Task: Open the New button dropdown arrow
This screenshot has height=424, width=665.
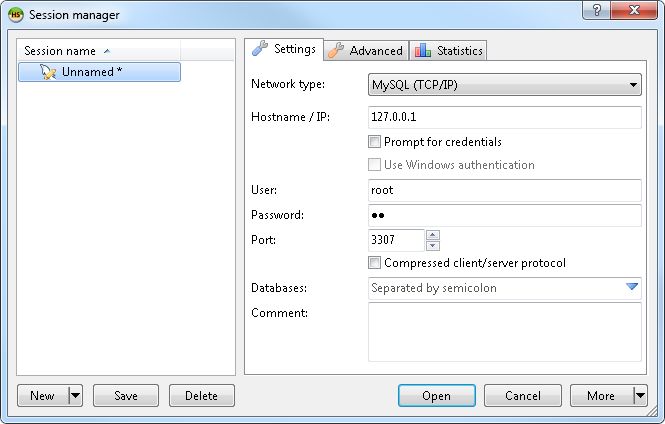Action: click(75, 396)
